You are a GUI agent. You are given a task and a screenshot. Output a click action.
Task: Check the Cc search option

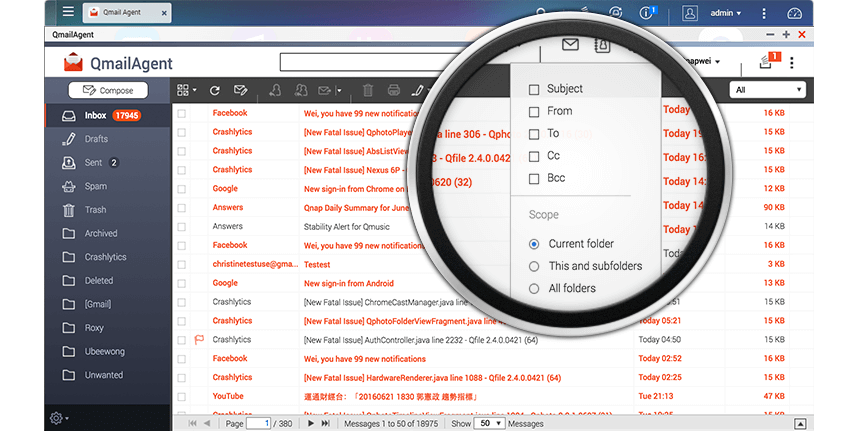pyautogui.click(x=534, y=157)
